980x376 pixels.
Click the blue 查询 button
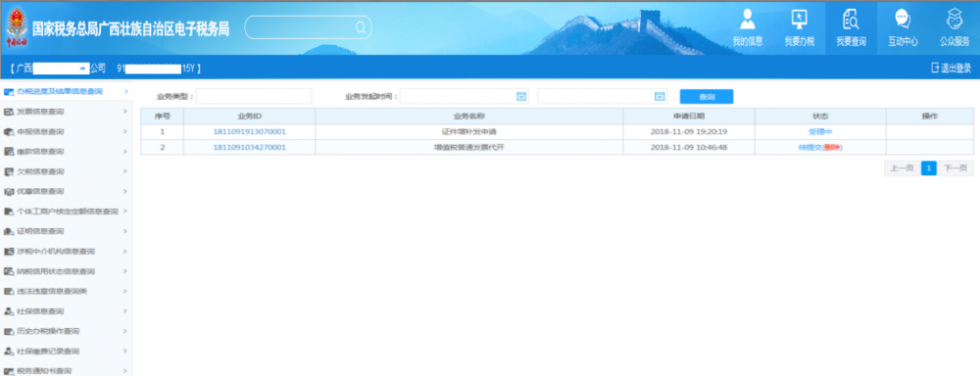(707, 97)
